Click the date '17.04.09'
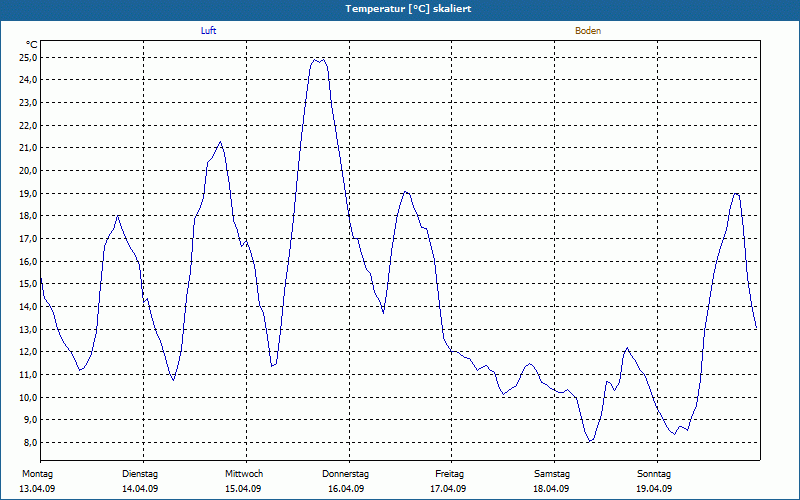 point(448,489)
